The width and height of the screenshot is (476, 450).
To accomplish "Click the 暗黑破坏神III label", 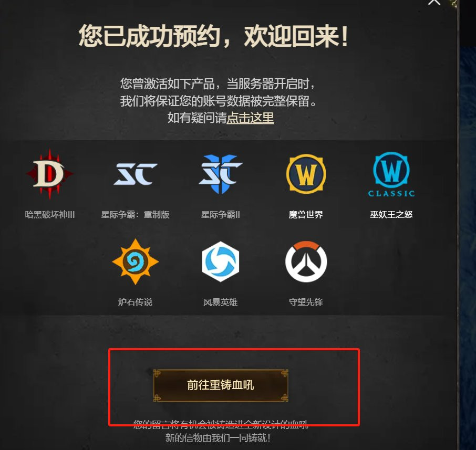I will point(50,215).
